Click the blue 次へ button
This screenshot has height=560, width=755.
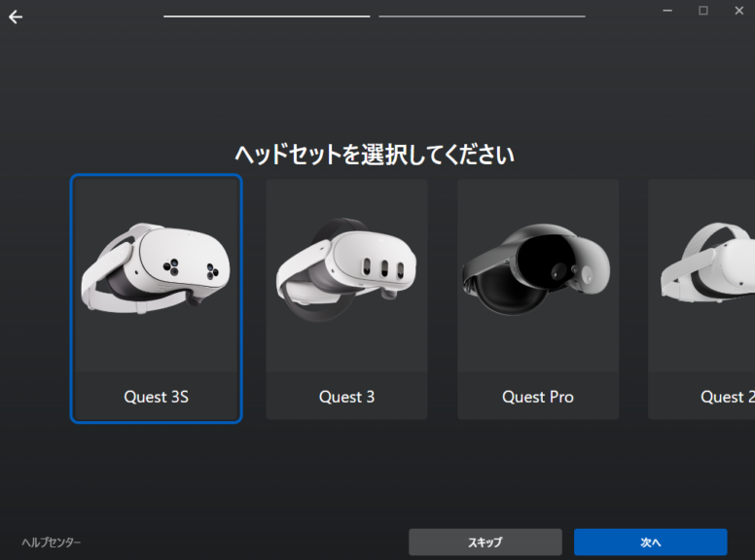tap(651, 542)
